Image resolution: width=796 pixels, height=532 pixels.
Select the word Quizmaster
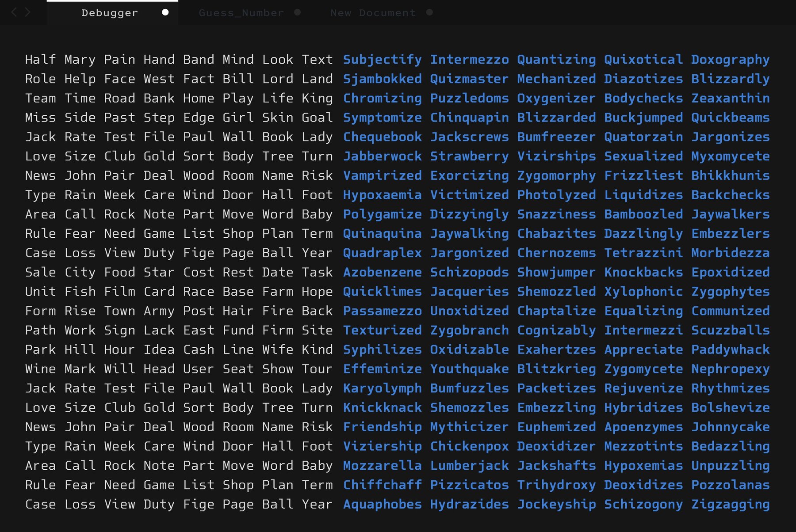(469, 79)
